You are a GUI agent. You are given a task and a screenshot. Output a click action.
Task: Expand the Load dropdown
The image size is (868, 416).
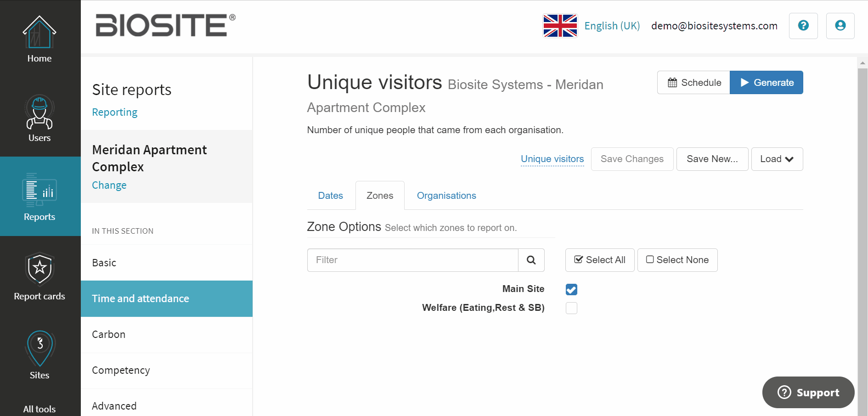click(777, 159)
